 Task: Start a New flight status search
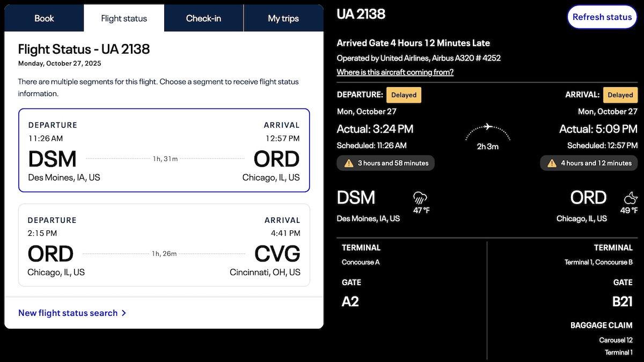[x=68, y=313]
